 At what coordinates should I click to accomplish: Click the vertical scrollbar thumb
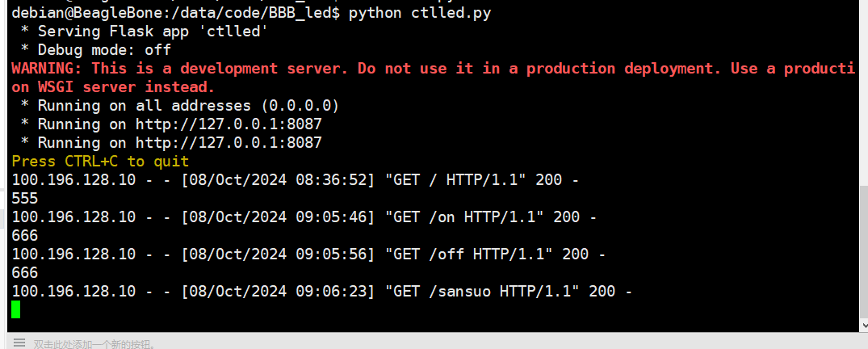864,252
